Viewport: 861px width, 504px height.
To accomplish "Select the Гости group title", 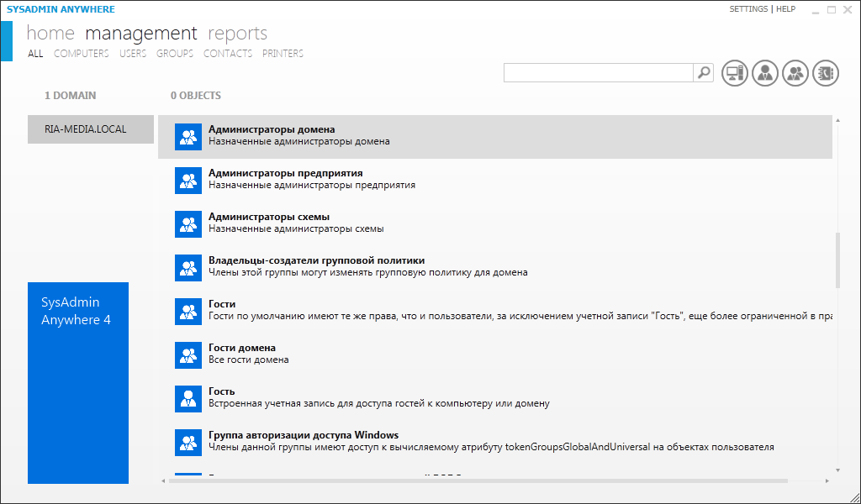I will click(x=222, y=304).
